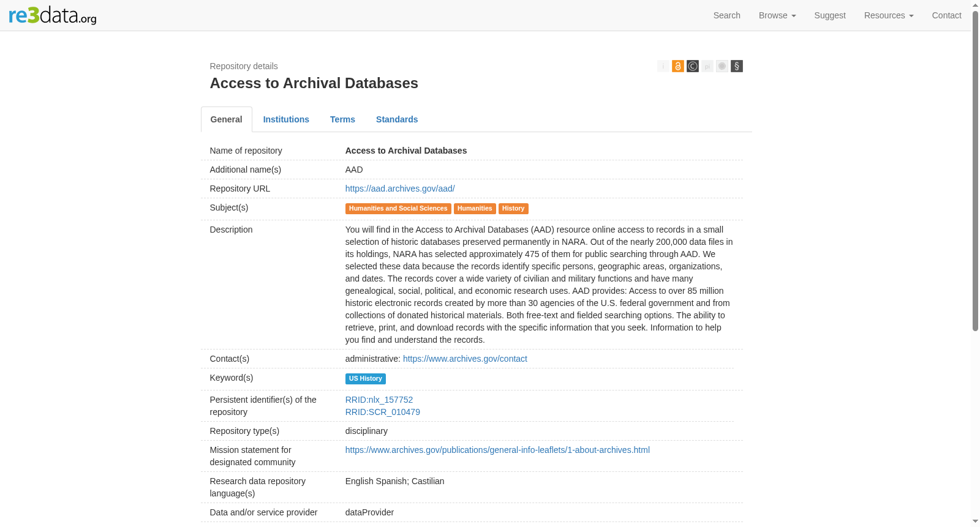Click the 'Keyword(s)' field label

(x=232, y=378)
